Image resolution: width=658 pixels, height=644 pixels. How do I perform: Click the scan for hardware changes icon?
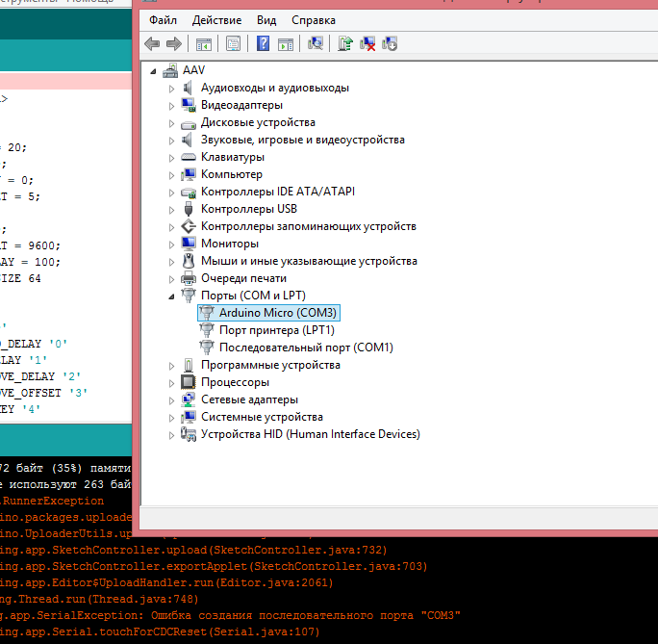315,43
